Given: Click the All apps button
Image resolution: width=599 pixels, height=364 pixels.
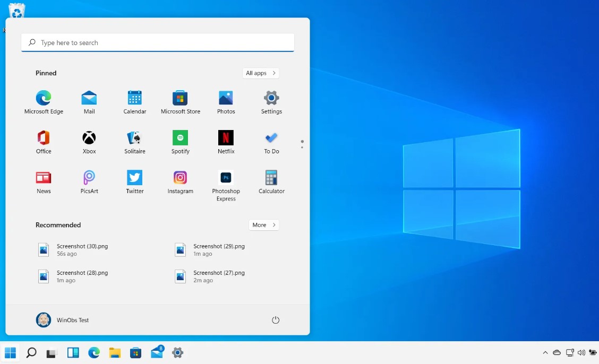Looking at the screenshot, I should [x=261, y=73].
